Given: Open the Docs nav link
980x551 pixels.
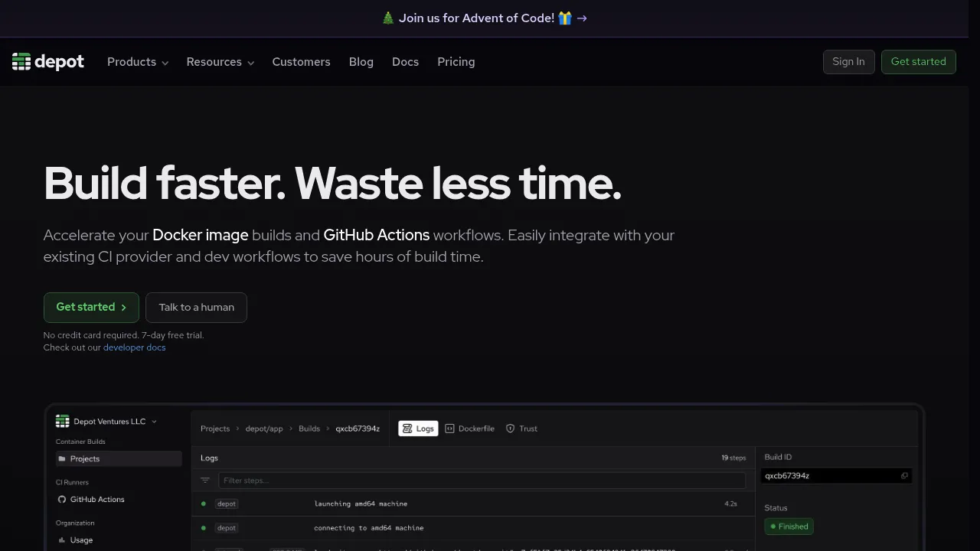Looking at the screenshot, I should pos(405,62).
